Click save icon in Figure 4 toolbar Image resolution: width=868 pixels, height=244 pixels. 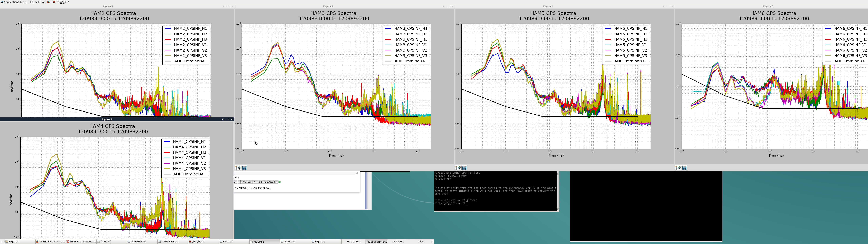464,168
